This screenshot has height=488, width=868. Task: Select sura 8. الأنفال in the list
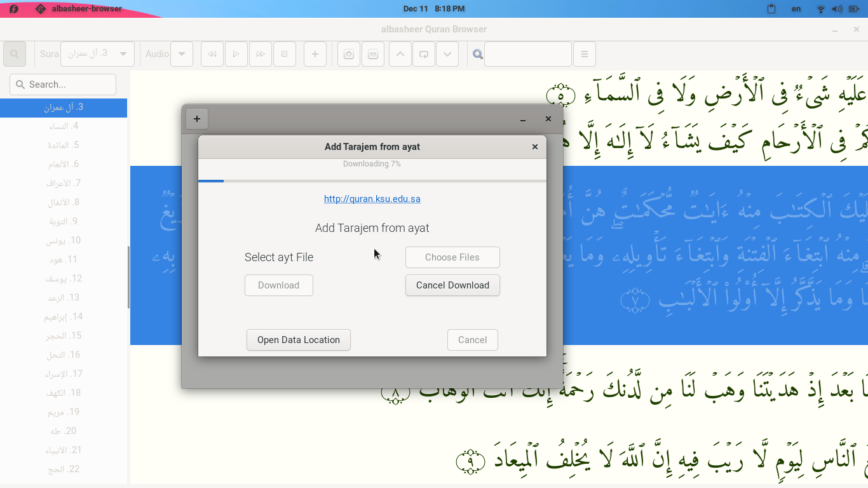[64, 203]
